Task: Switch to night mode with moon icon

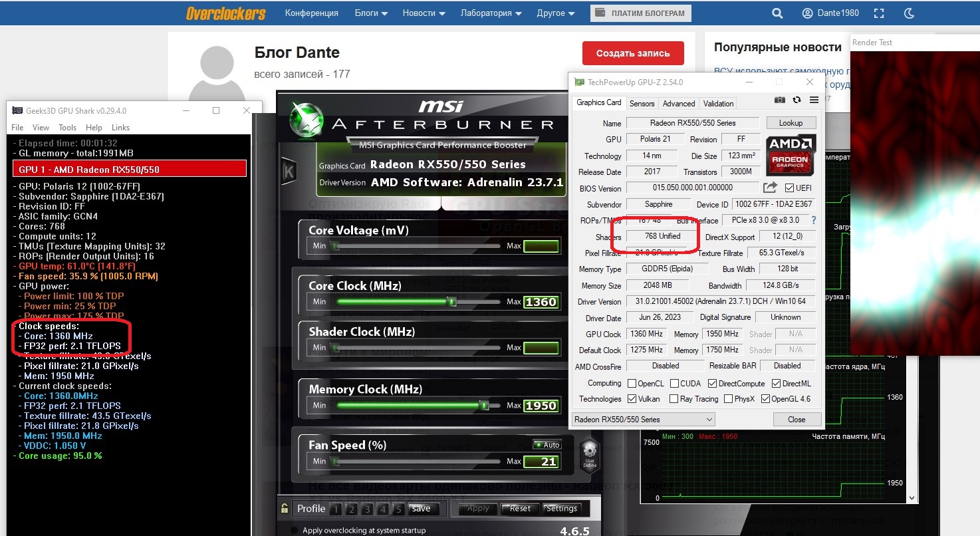Action: coord(910,13)
